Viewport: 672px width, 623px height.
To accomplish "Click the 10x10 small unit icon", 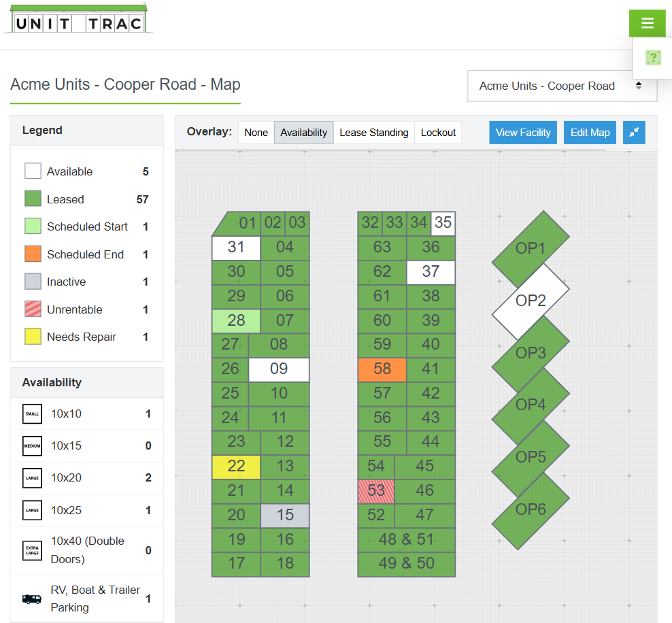I will click(x=33, y=414).
